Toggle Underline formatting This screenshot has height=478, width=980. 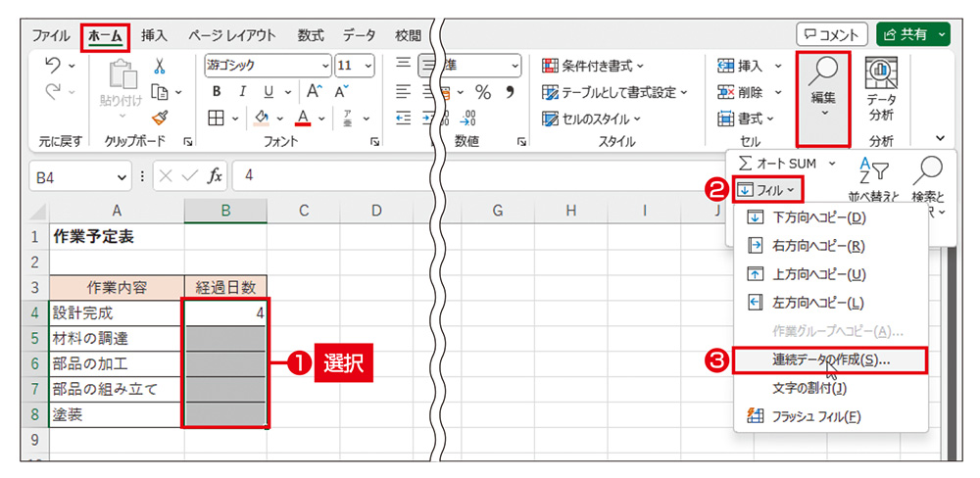[x=269, y=92]
